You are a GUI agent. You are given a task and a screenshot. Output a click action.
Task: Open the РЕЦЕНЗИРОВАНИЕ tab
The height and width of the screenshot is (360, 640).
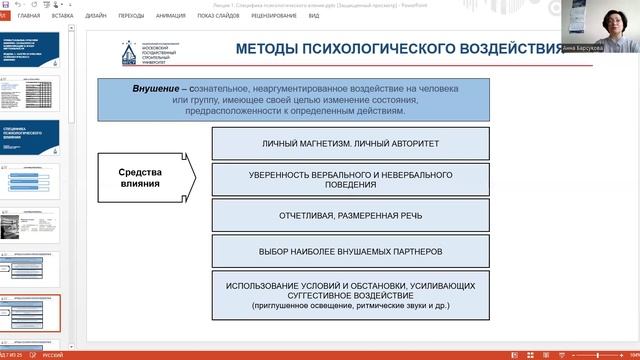tap(274, 16)
